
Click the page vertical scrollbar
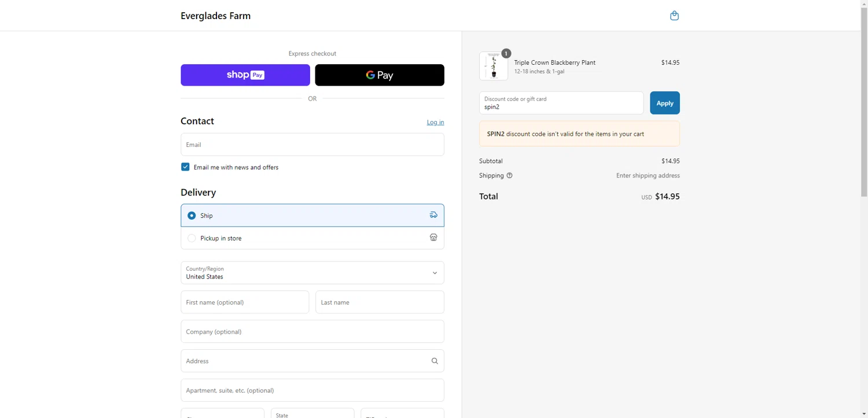pos(864,116)
